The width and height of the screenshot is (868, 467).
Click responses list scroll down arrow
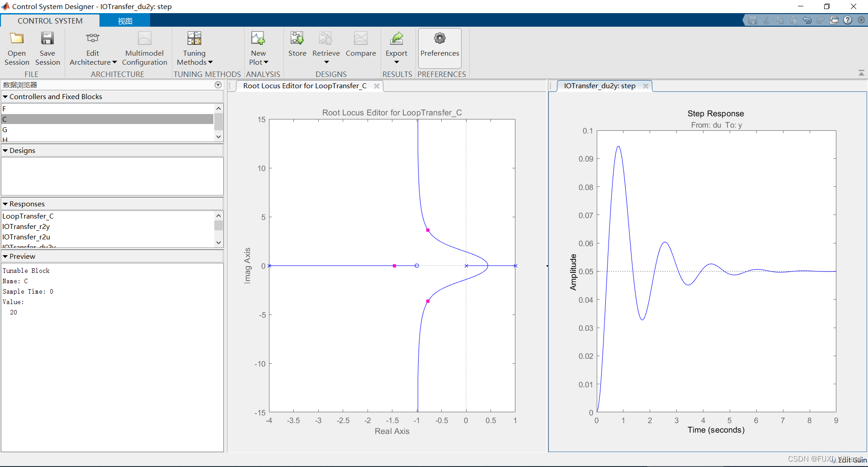219,243
